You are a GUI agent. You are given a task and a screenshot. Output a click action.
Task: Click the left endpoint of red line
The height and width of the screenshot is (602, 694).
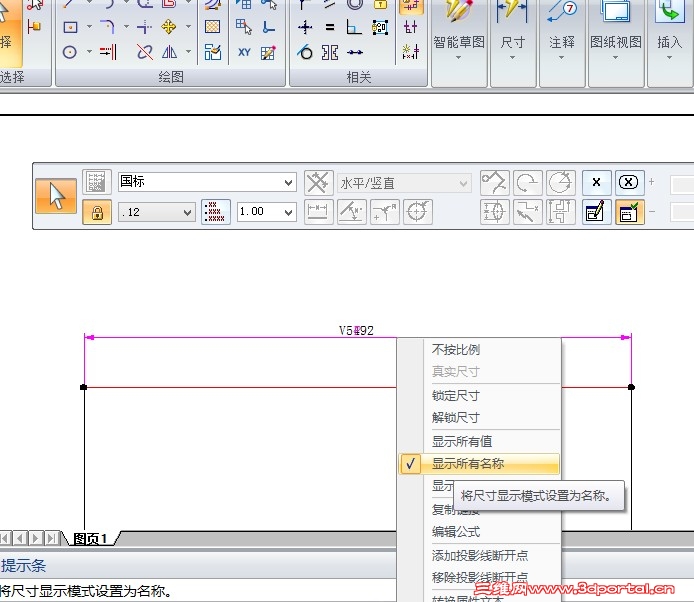[84, 387]
